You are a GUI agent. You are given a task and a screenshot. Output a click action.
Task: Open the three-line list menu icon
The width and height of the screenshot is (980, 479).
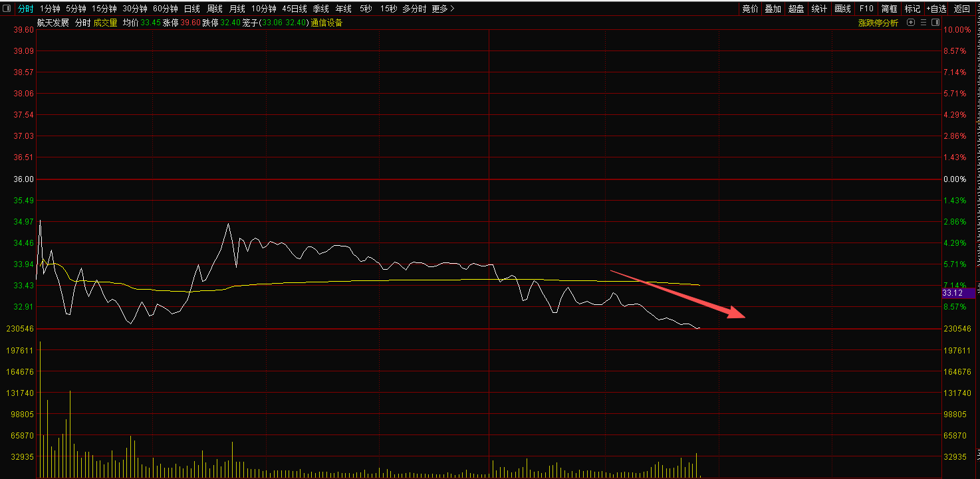(923, 23)
